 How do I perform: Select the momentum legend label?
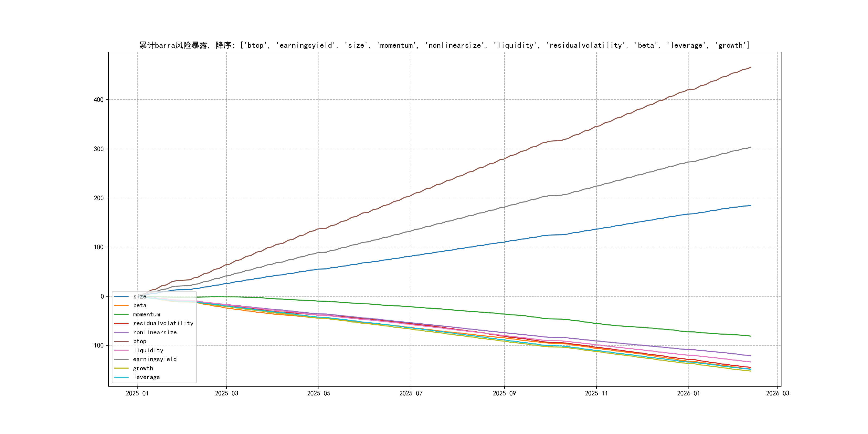coord(147,314)
